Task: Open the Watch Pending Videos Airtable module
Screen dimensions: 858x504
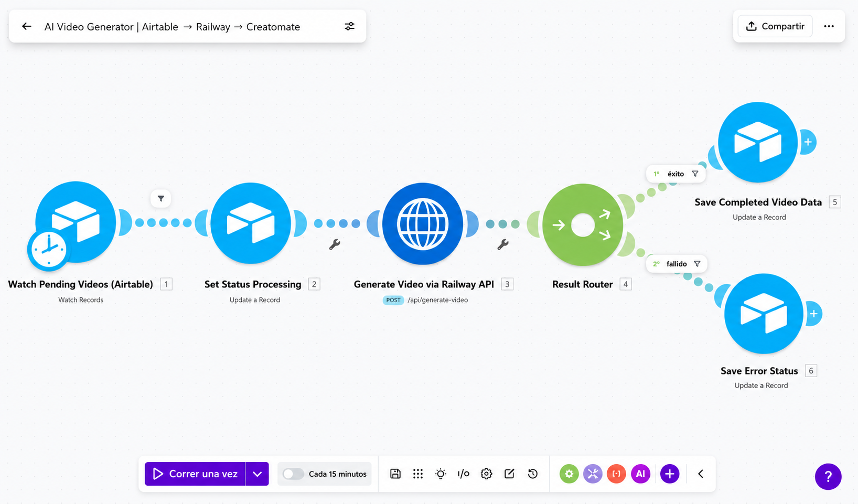Action: tap(76, 222)
